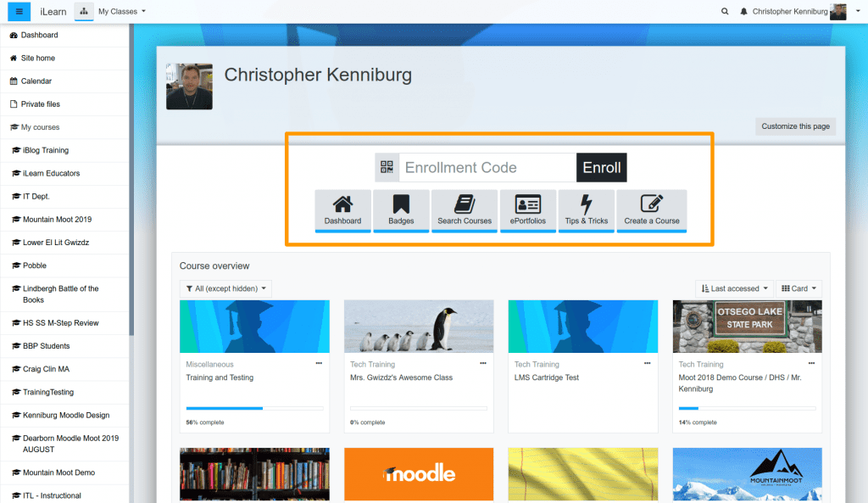Click the Otsego Lake State Park thumbnail
The width and height of the screenshot is (868, 503).
coord(748,327)
